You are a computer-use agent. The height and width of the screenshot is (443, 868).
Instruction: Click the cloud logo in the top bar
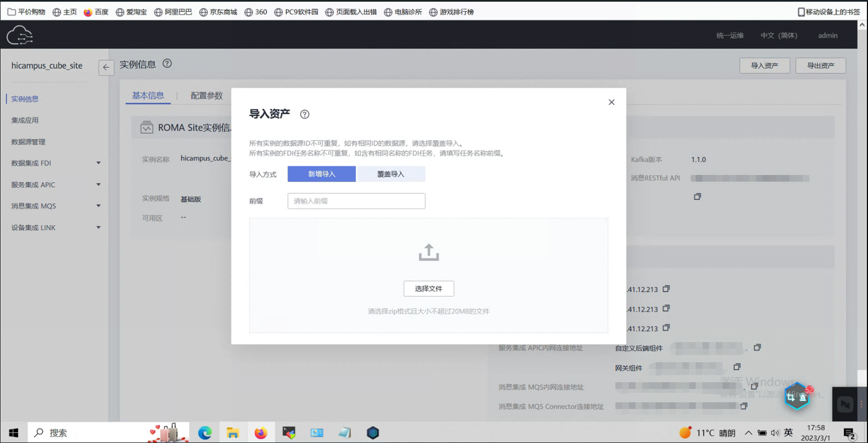pyautogui.click(x=20, y=36)
